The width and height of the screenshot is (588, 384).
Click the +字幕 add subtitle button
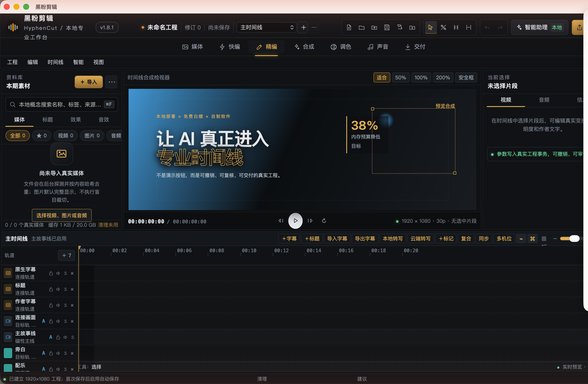click(x=289, y=239)
